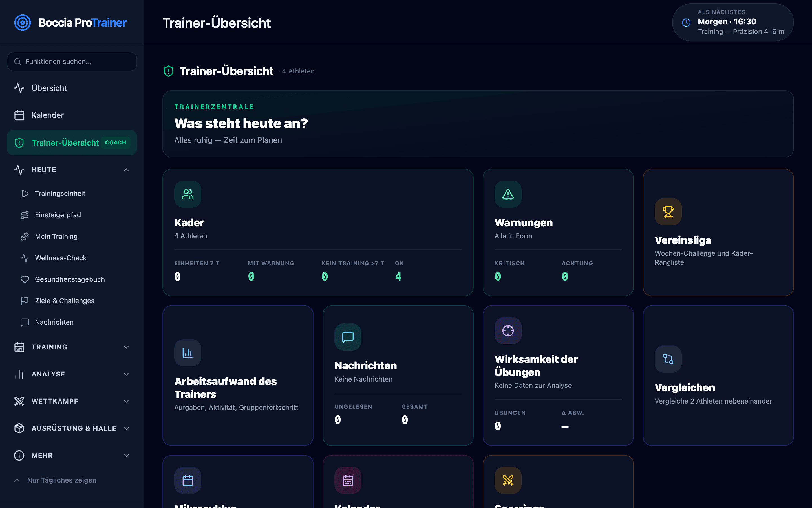
Task: Click the clock icon in Als Nächstes widget
Action: tap(686, 23)
